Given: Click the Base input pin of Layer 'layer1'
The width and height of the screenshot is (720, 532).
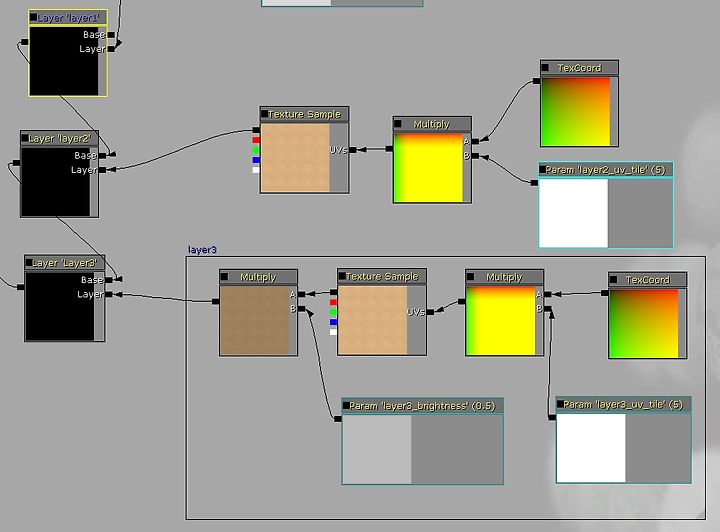Looking at the screenshot, I should 111,34.
